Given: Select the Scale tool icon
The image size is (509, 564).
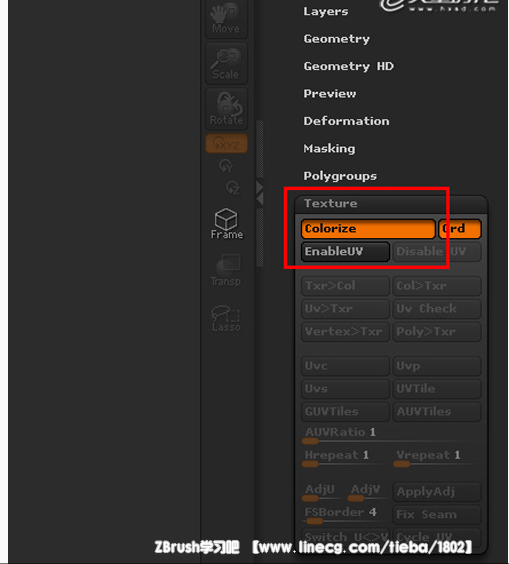Looking at the screenshot, I should pos(226,64).
